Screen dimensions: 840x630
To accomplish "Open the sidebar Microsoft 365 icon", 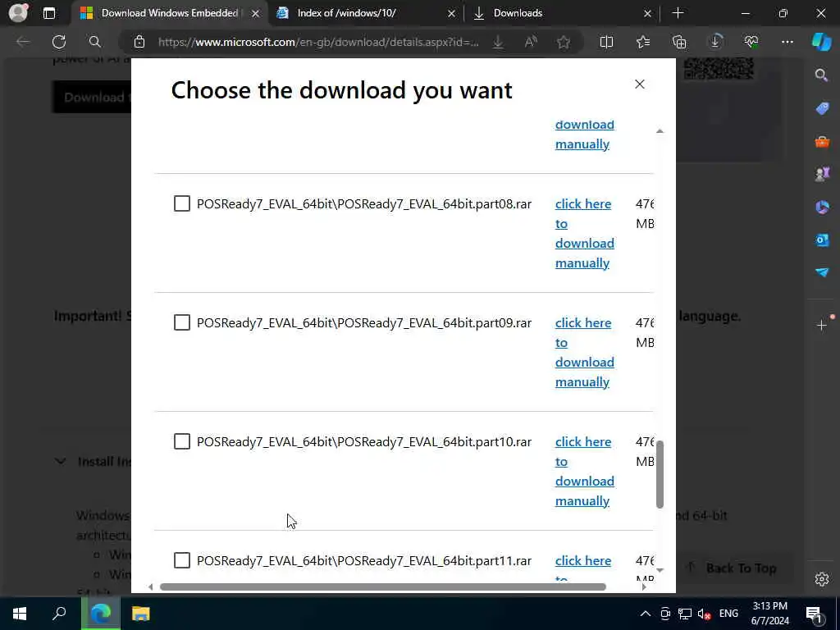I will pos(822,207).
